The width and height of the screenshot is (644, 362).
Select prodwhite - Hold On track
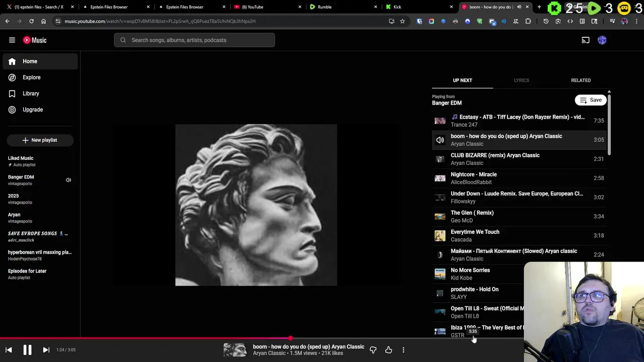[x=478, y=293]
